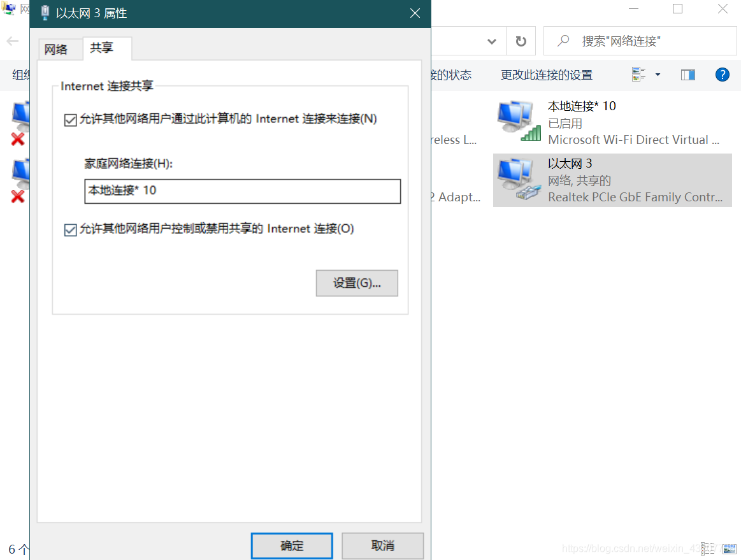The height and width of the screenshot is (560, 741).
Task: Open the 家庭网络连接 combo box
Action: pyautogui.click(x=242, y=191)
